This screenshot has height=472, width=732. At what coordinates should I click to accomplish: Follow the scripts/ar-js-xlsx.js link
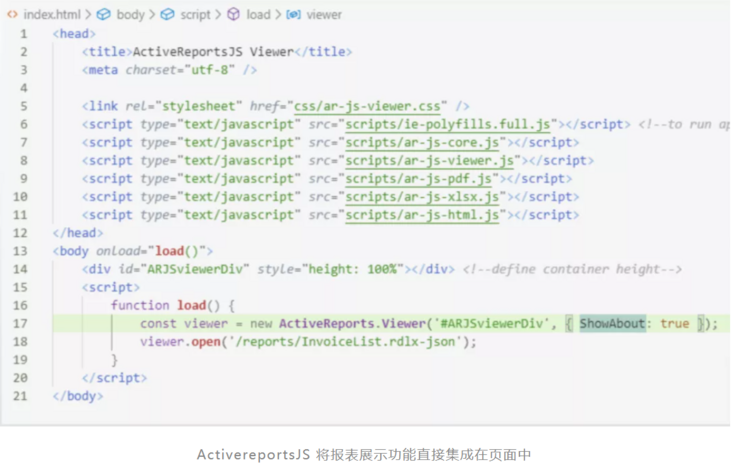(422, 197)
